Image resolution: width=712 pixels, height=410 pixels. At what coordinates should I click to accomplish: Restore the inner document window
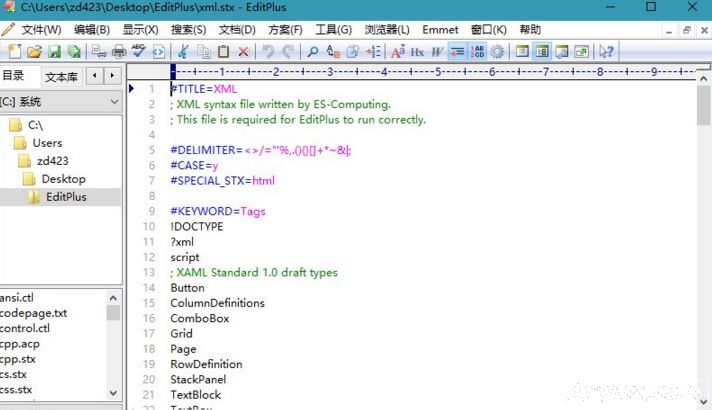686,30
